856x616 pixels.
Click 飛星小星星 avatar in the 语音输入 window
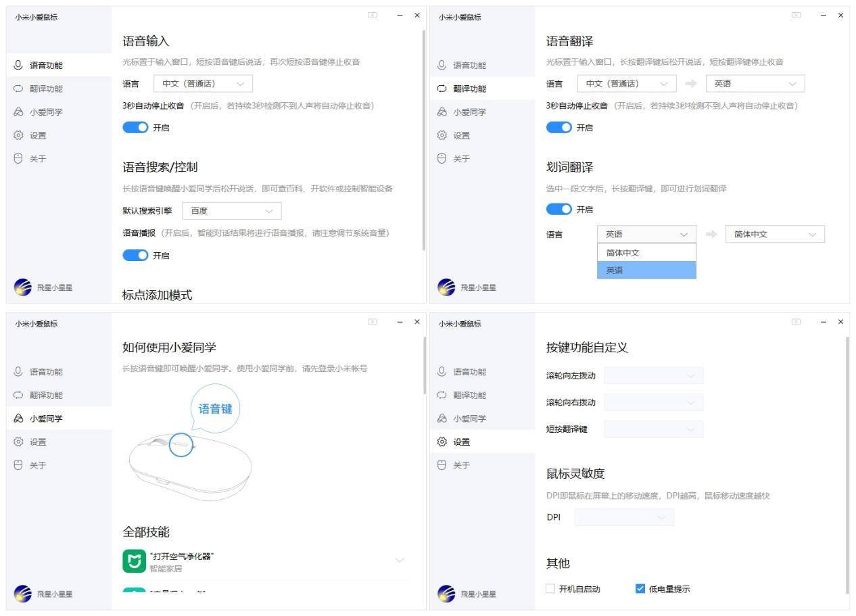coord(22,287)
